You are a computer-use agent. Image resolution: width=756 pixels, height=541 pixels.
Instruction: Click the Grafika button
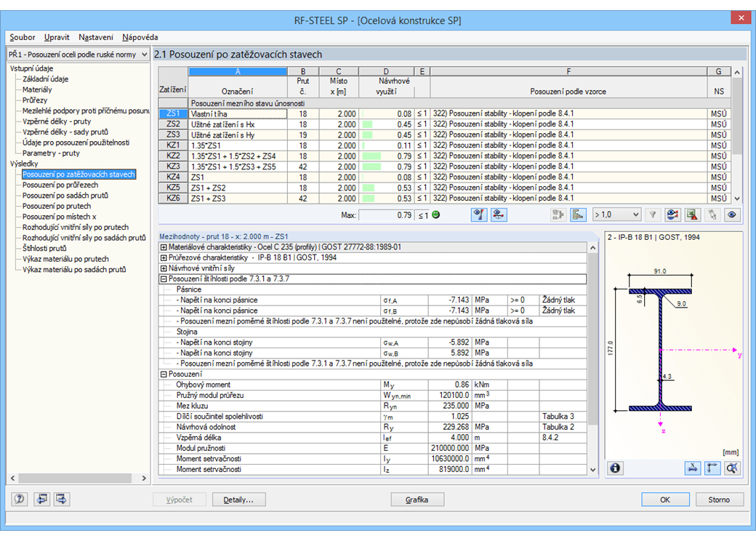pos(417,500)
